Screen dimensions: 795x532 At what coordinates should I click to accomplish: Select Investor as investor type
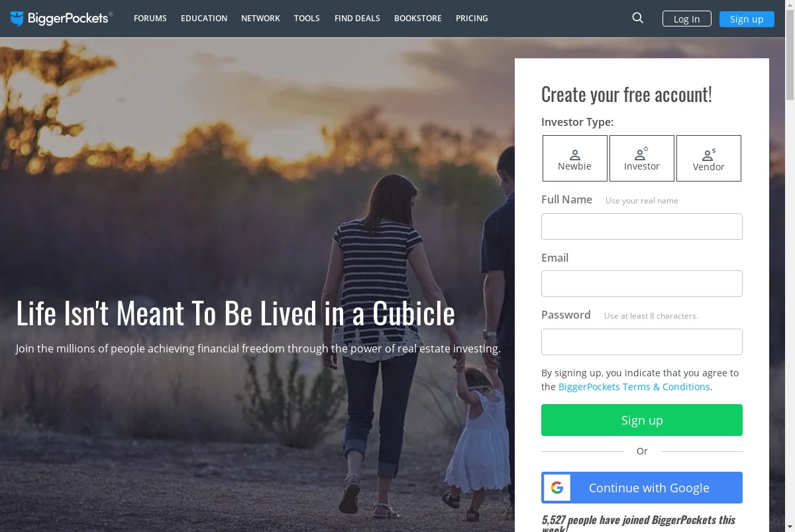(x=642, y=158)
